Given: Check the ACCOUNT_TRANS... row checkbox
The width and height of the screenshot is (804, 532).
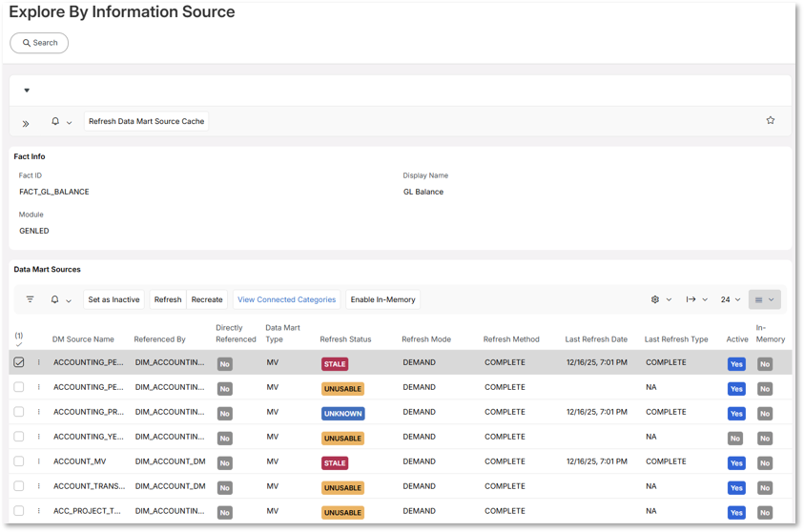Looking at the screenshot, I should pos(19,486).
